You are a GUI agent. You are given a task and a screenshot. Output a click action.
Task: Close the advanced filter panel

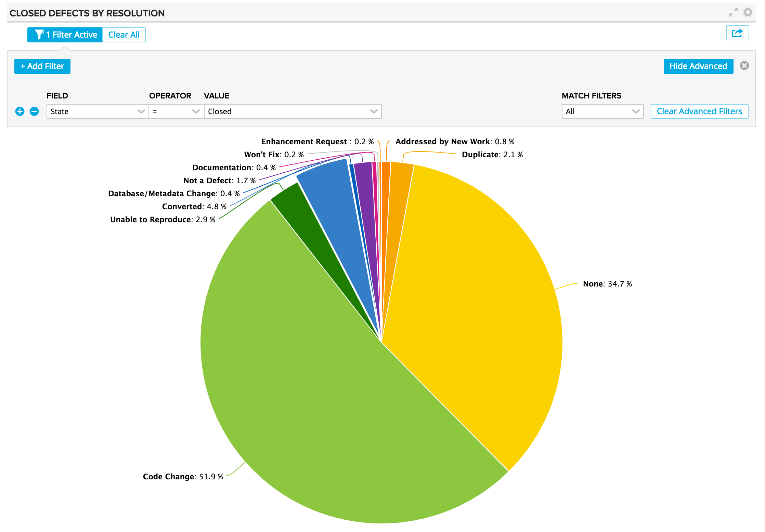coord(744,66)
